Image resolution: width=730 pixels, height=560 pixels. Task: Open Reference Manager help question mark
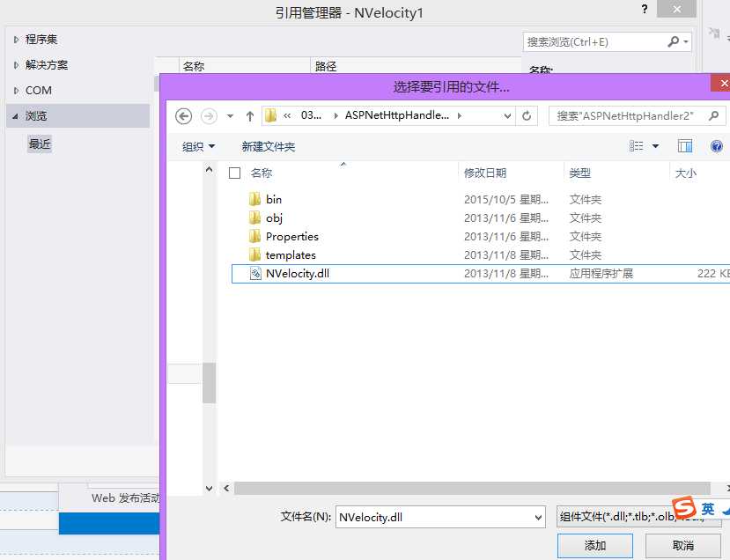click(645, 9)
